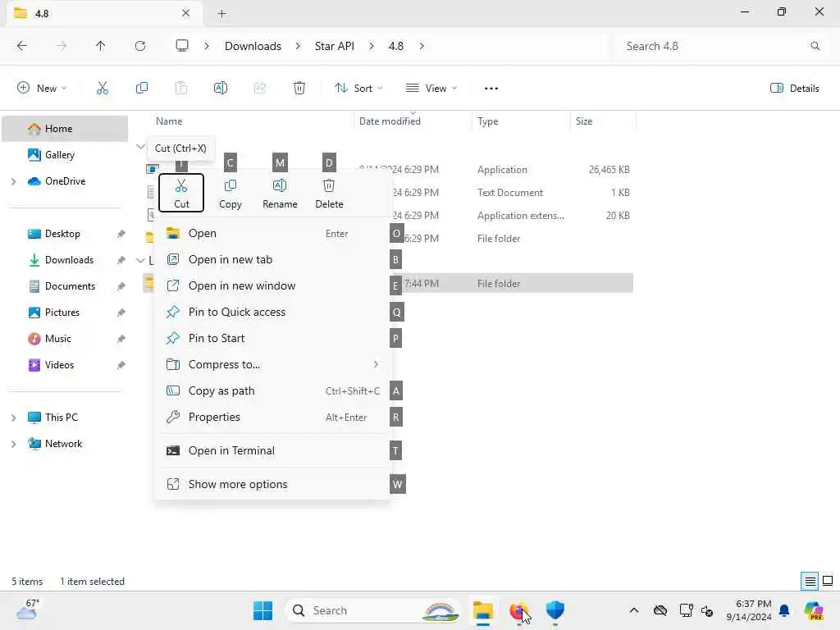This screenshot has width=840, height=630.
Task: Click Delete in the context menu
Action: (x=329, y=193)
